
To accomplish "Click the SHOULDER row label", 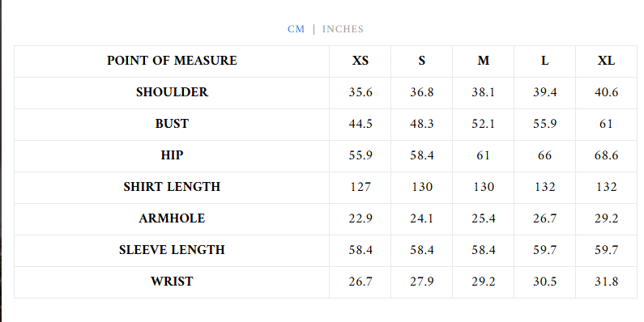I will coord(172,92).
